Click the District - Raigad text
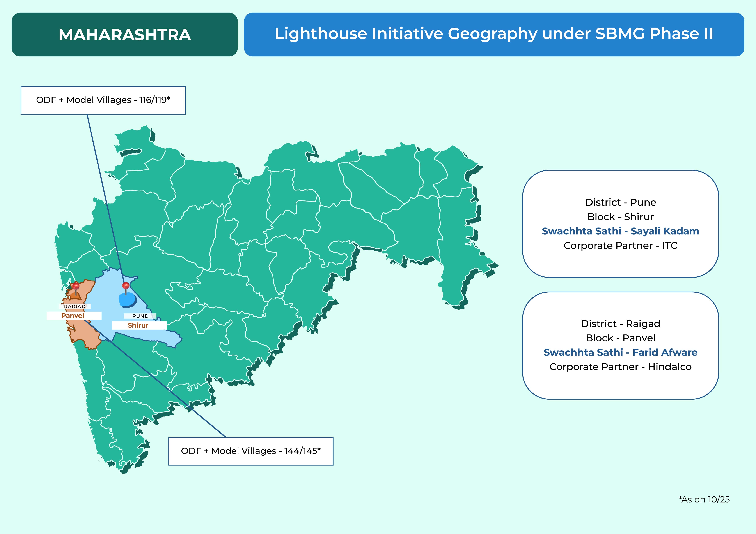Screen dimensions: 756x534 (620, 323)
